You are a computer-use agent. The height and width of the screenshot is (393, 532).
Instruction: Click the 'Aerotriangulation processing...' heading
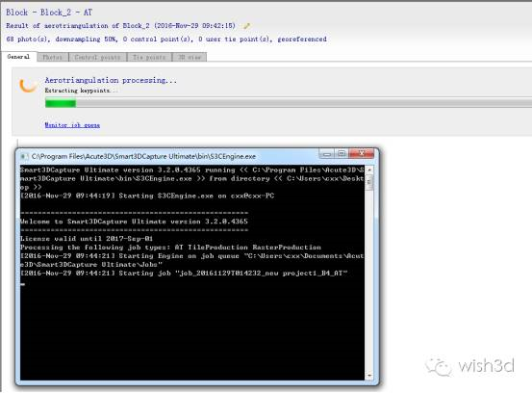pyautogui.click(x=111, y=80)
